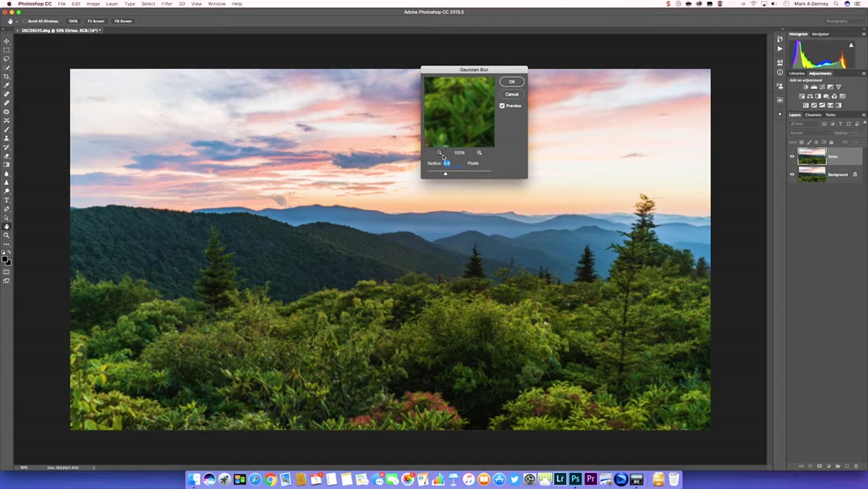
Task: Select the Zoom tool in toolbar
Action: coord(7,236)
